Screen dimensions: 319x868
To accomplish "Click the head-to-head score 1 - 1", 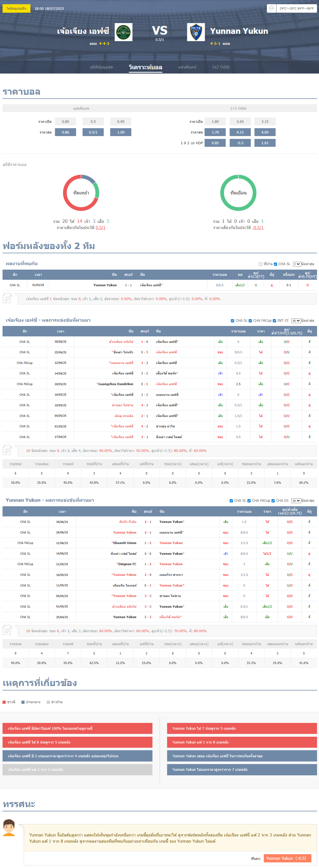I will [x=129, y=285].
